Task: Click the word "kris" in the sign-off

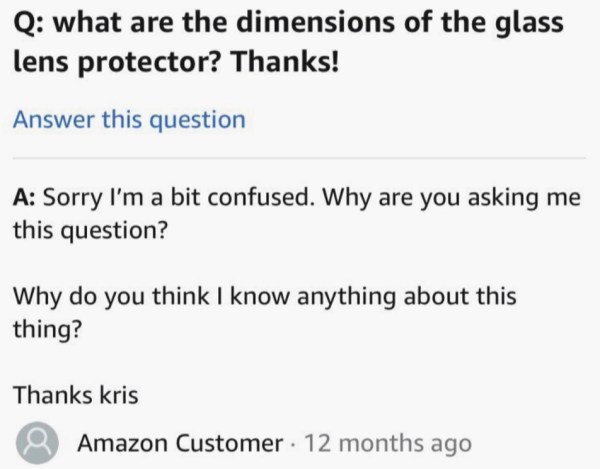Action: point(119,394)
